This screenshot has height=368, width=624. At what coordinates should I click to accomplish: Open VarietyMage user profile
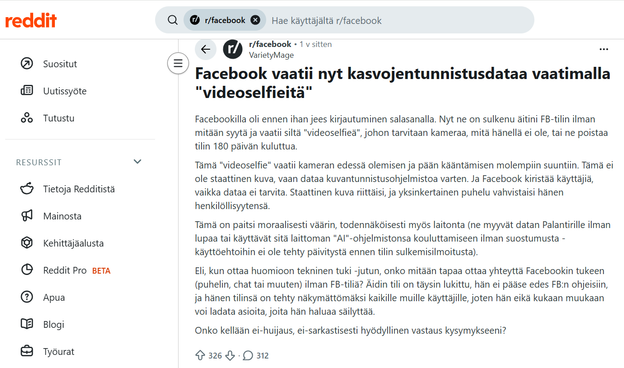click(271, 55)
